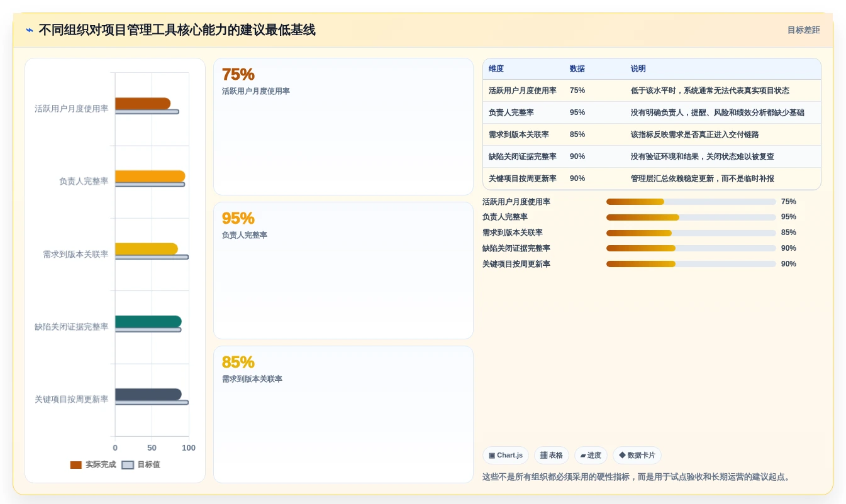Click the 活跃用户月度使用率 progress bar
The width and height of the screenshot is (846, 504).
pos(691,202)
